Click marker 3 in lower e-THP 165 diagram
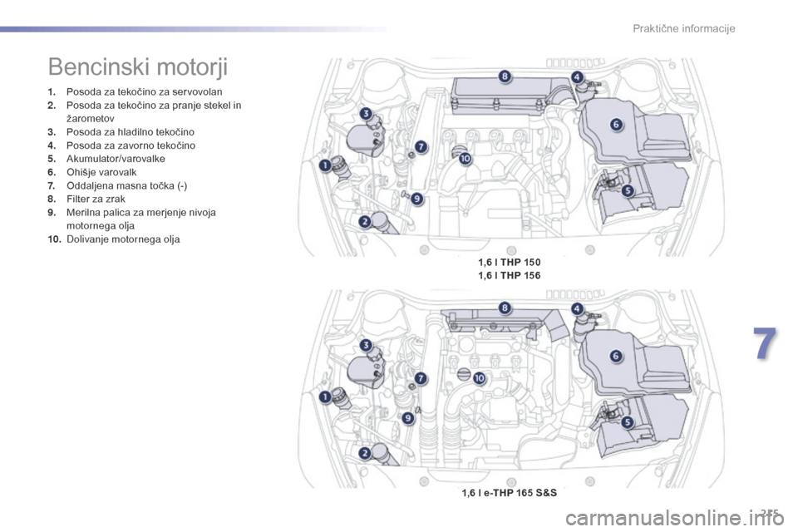 [x=366, y=346]
